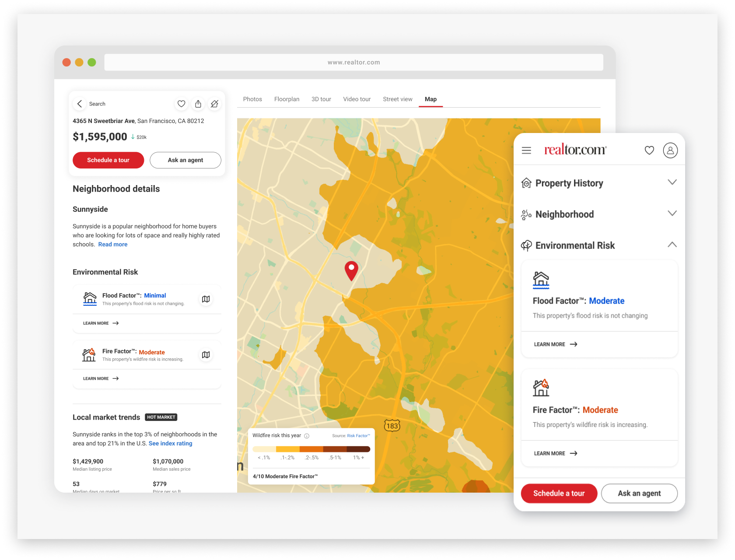Click the green maximize window dot
The image size is (735, 560).
point(92,62)
